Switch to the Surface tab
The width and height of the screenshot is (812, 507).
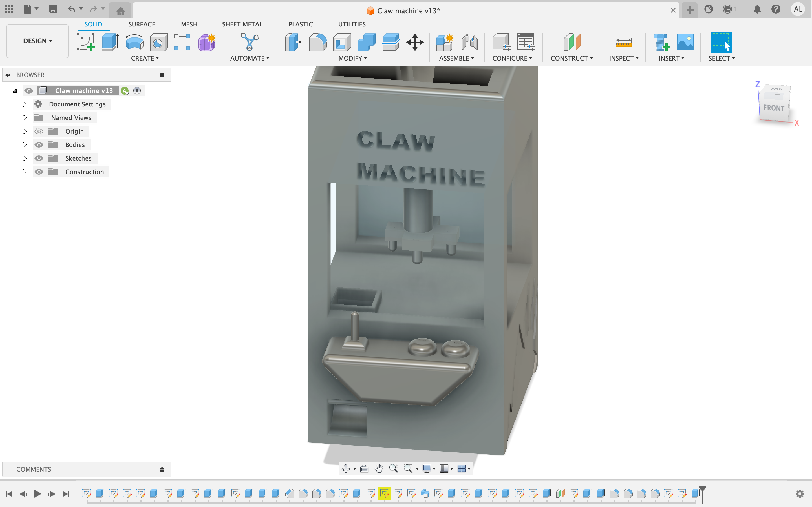(142, 24)
